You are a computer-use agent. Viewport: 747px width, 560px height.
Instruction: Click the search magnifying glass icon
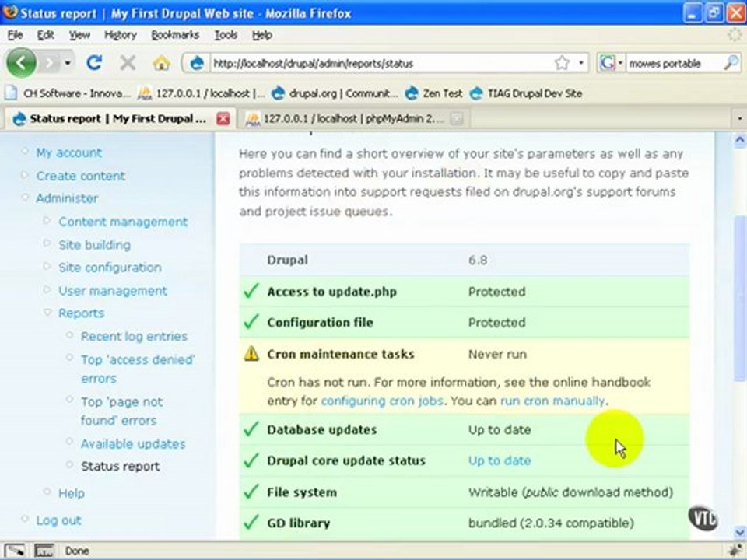click(x=731, y=62)
